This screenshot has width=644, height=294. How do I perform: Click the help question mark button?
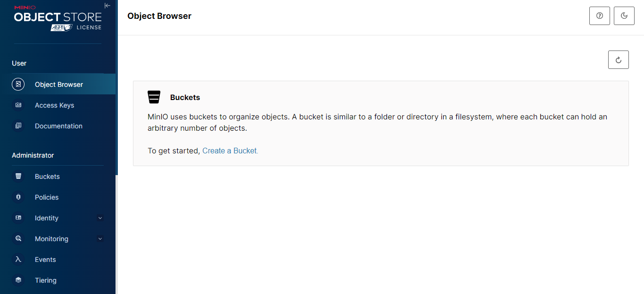click(600, 16)
